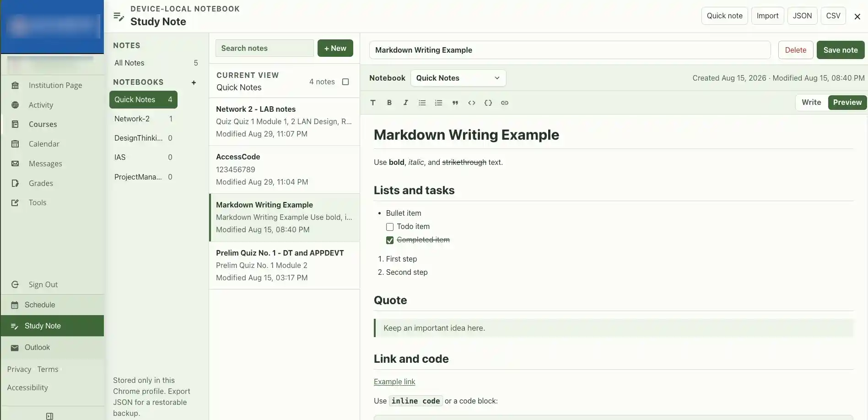Click the note title input field
The height and width of the screenshot is (420, 868).
point(570,50)
